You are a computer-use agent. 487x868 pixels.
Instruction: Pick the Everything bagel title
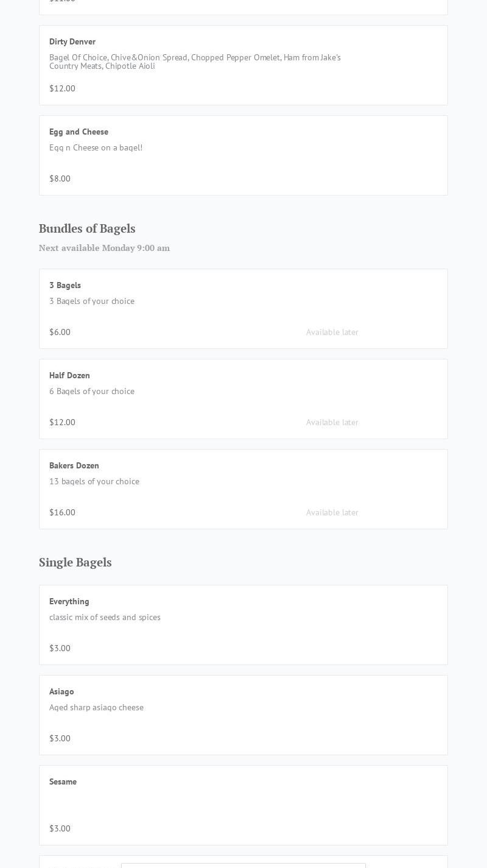(69, 601)
